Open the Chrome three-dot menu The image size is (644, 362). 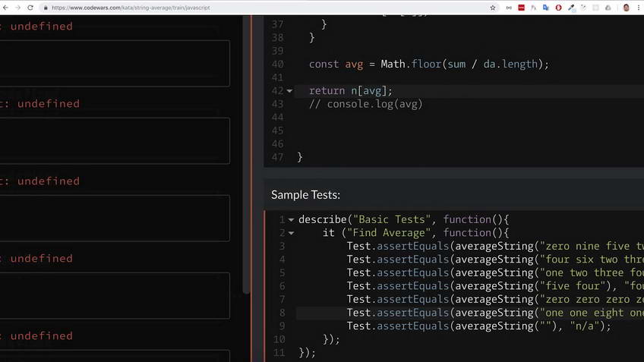point(638,8)
